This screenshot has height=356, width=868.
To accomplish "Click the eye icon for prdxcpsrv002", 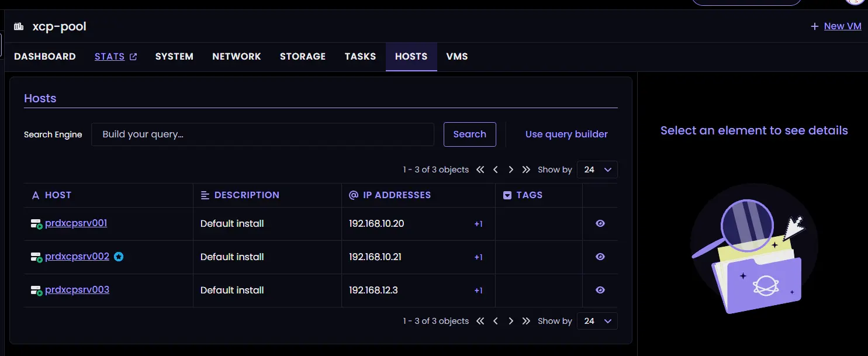I will coord(600,257).
